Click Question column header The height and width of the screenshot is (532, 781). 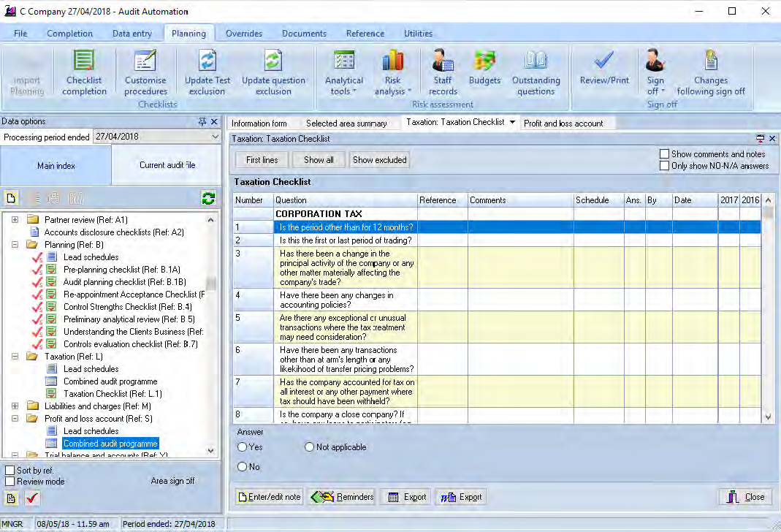[x=345, y=200]
